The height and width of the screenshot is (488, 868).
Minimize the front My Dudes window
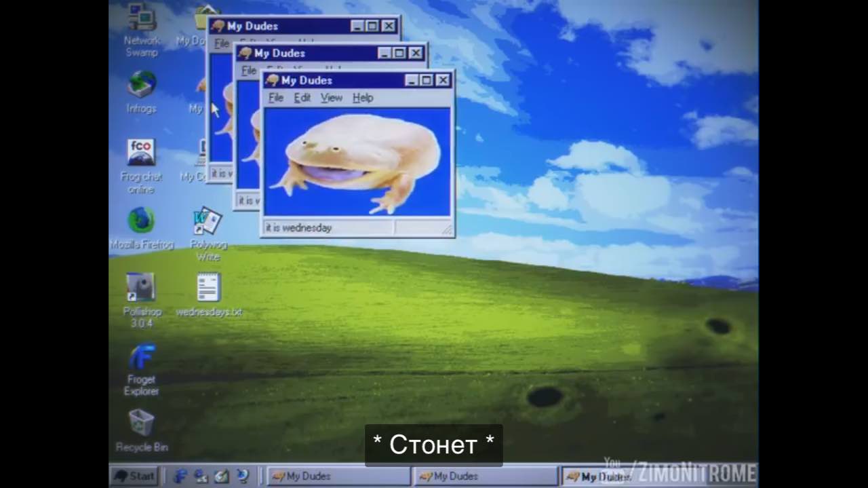(x=412, y=80)
